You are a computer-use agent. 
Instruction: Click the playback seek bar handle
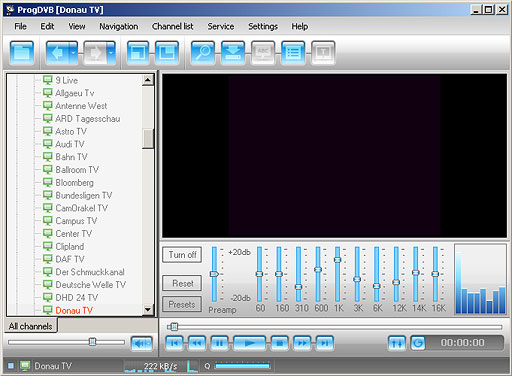tap(174, 327)
